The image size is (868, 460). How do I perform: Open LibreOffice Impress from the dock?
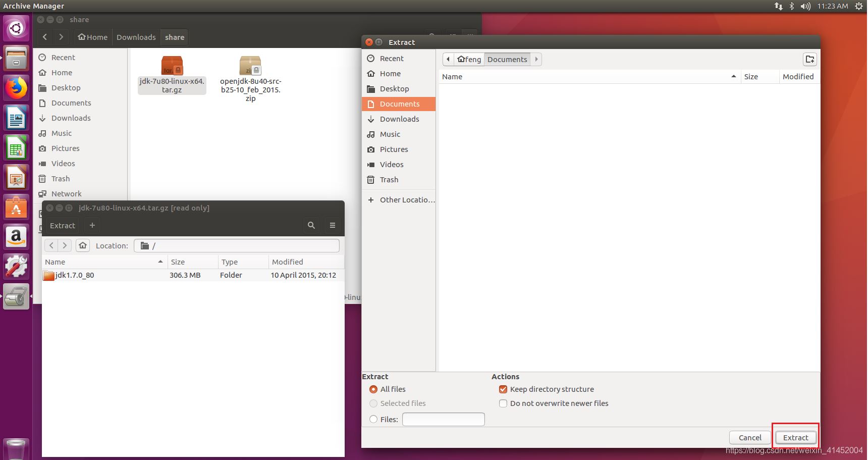[16, 178]
